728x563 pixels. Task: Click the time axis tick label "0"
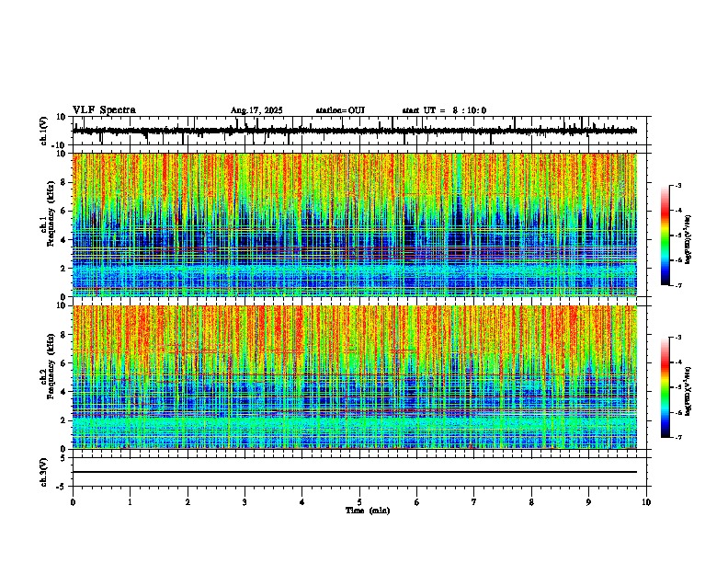tap(73, 502)
